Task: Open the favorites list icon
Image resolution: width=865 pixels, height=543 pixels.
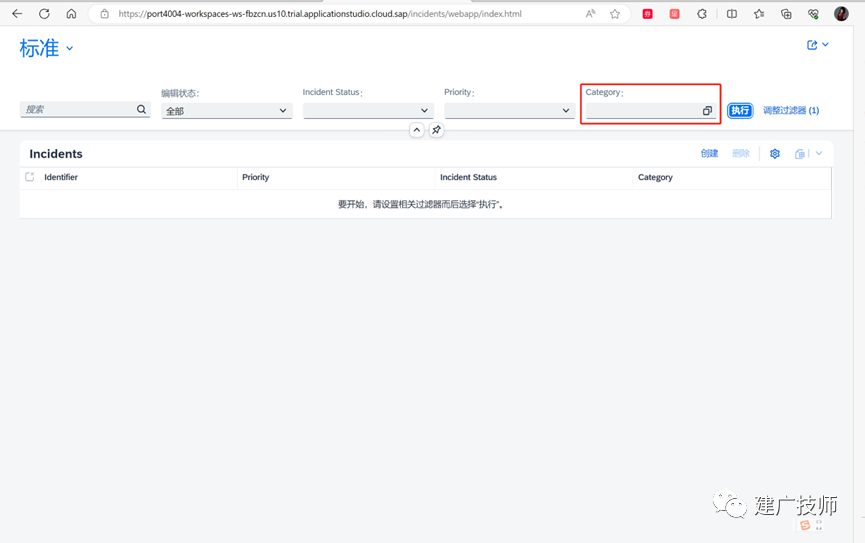Action: click(x=759, y=14)
